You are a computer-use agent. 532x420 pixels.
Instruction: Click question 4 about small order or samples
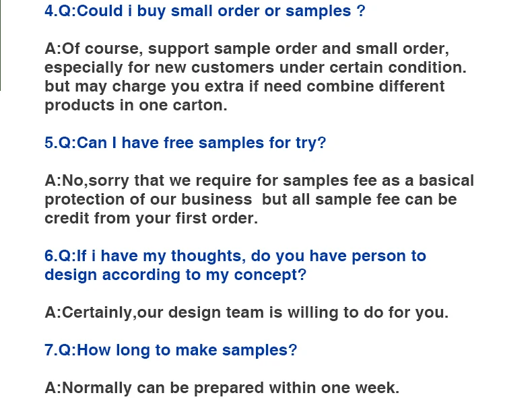point(205,11)
